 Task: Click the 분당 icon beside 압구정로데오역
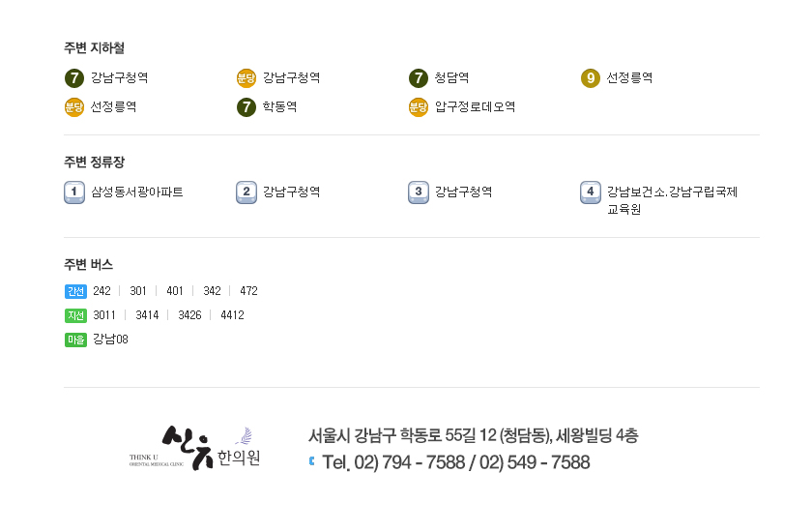[418, 107]
